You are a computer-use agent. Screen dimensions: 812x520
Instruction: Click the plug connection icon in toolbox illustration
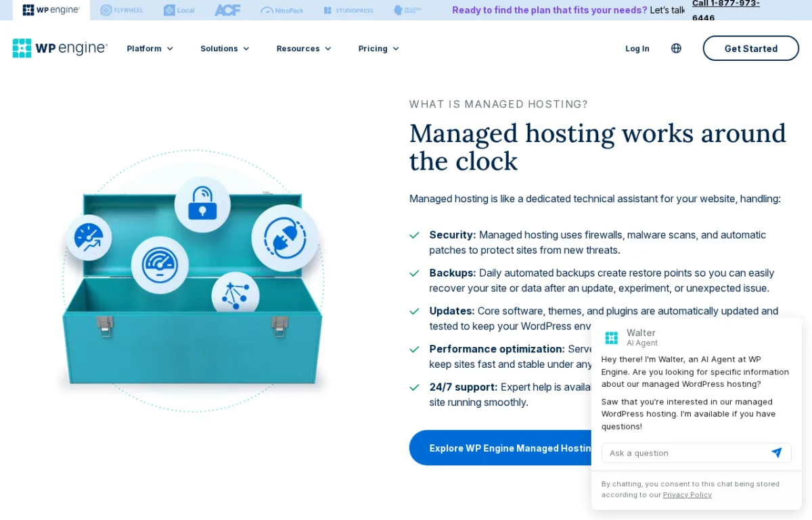285,238
